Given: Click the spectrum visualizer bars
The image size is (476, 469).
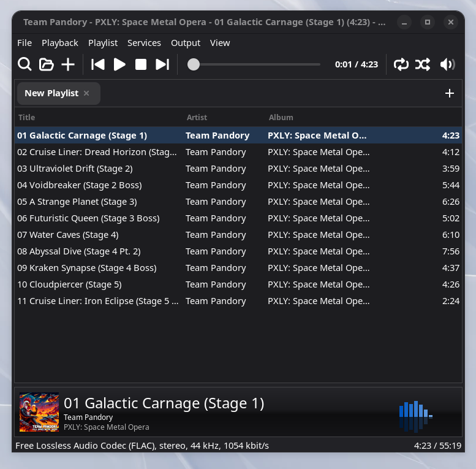Looking at the screenshot, I should 415,416.
